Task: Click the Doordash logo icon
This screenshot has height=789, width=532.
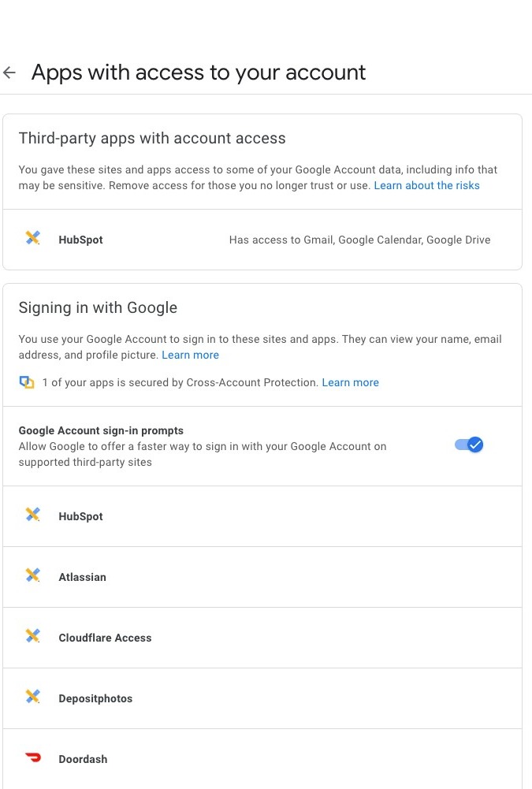Action: coord(32,758)
